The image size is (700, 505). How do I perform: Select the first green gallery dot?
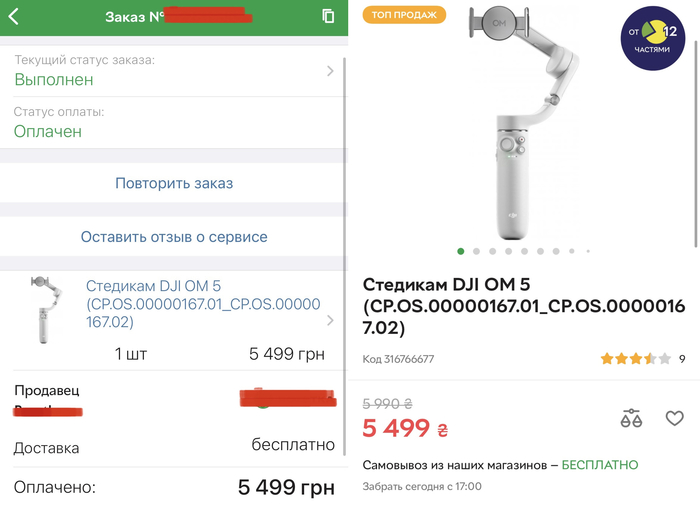pos(461,251)
